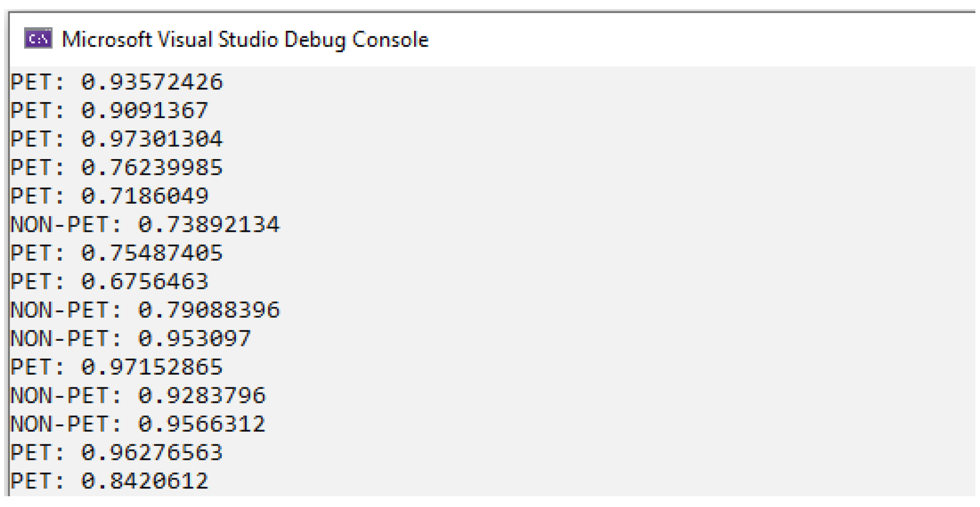Viewport: 980px width, 507px height.
Task: Click the word Microsoft in window title
Action: click(107, 40)
